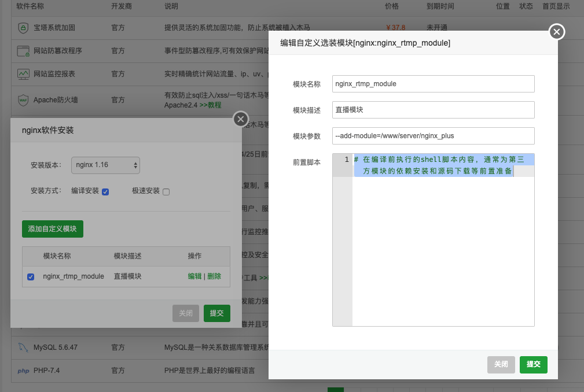
Task: Close the 编辑自定义选装模块 dialog with X
Action: click(557, 32)
